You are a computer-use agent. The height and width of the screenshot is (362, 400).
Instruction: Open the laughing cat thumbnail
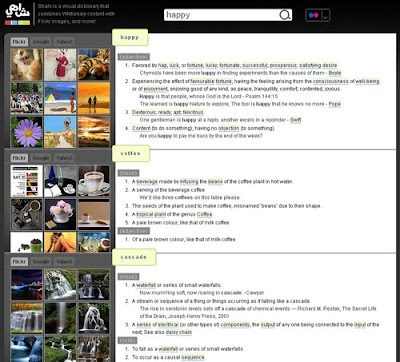(x=27, y=65)
